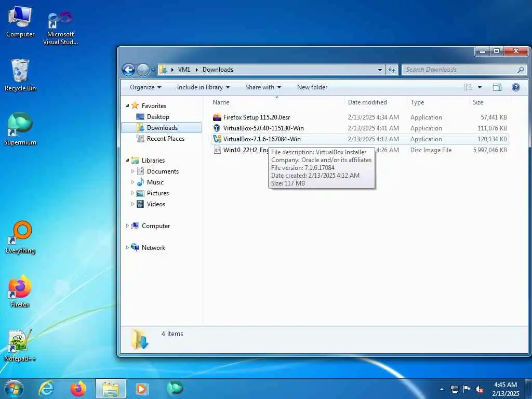Select the VirtualBox-5.0.40-115130-Win file icon
Viewport: 532px width, 399px height.
(x=217, y=128)
